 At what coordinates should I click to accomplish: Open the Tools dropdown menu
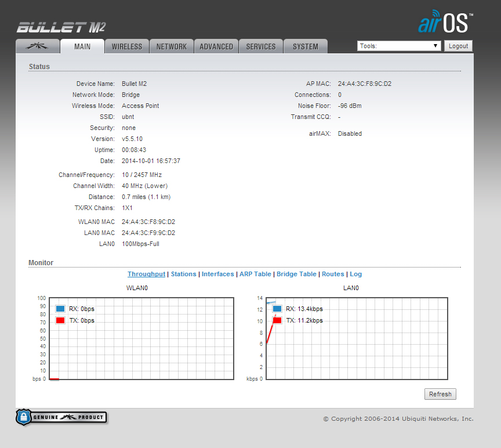pyautogui.click(x=399, y=46)
